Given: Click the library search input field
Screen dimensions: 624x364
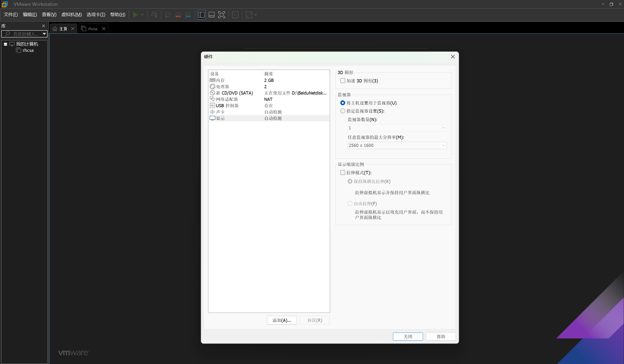Looking at the screenshot, I should pyautogui.click(x=24, y=34).
